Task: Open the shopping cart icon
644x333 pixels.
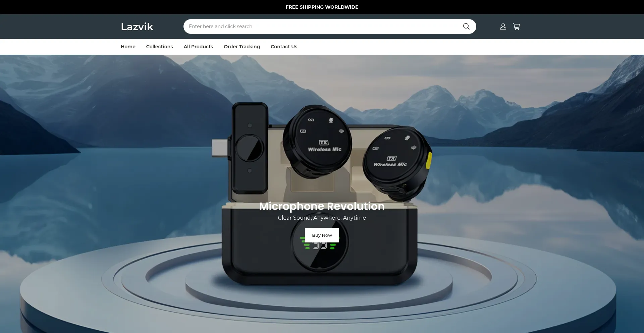Action: 517,26
